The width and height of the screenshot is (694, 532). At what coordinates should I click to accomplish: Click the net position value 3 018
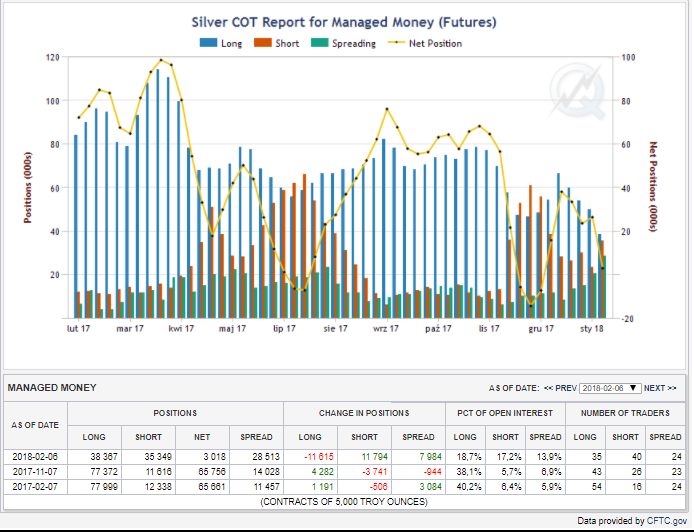(x=214, y=457)
